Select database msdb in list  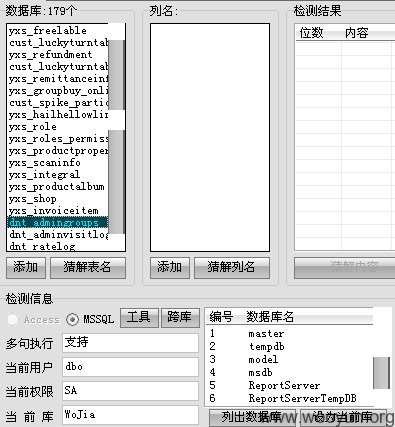[x=260, y=373]
